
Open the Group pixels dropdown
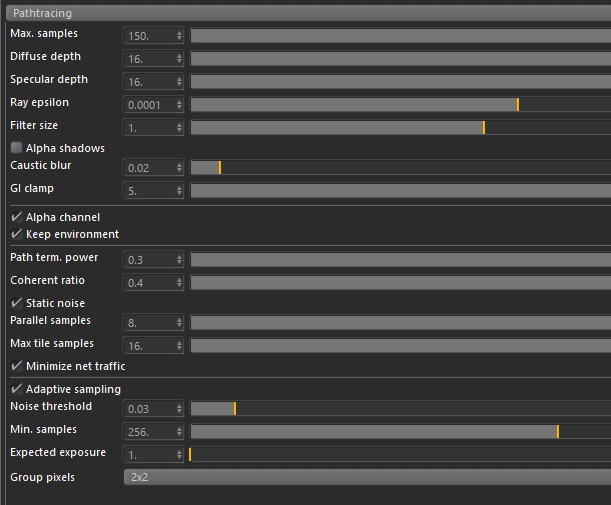pyautogui.click(x=366, y=477)
